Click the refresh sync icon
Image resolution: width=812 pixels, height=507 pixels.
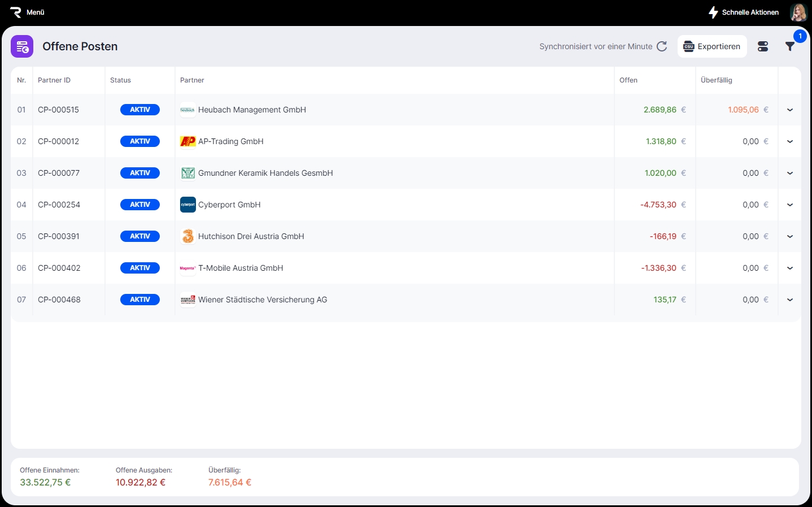point(662,46)
